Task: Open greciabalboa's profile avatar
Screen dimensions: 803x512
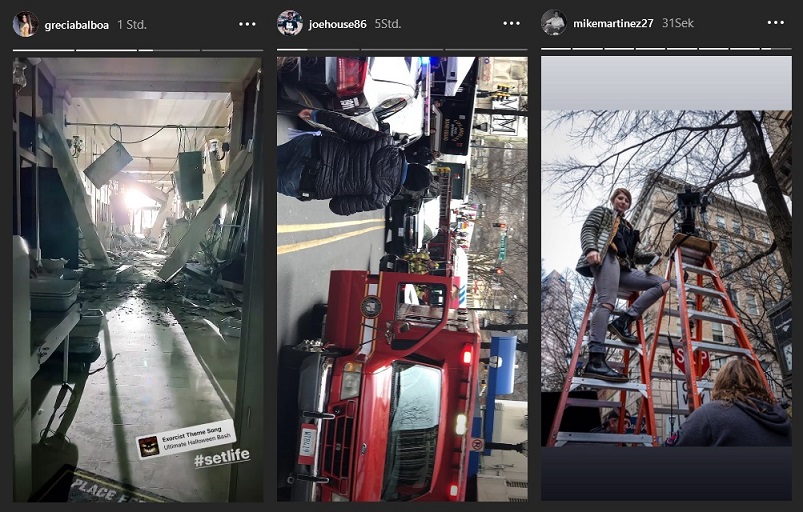Action: pos(25,24)
